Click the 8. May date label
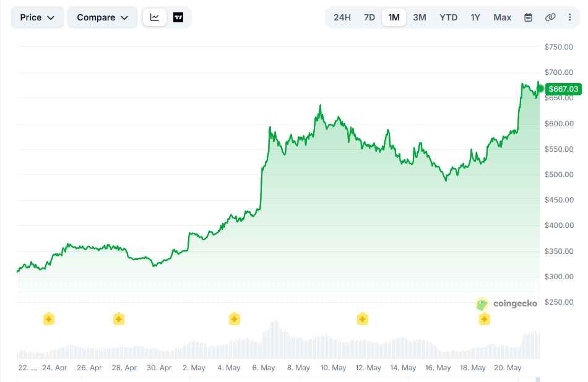 [x=298, y=368]
